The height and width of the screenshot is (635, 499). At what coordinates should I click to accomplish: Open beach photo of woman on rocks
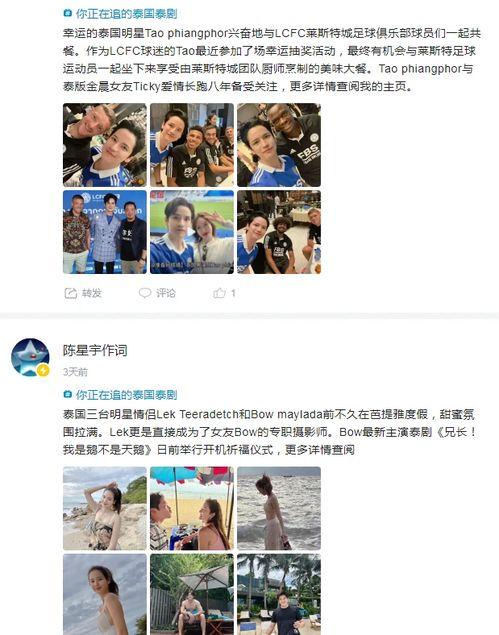[105, 508]
